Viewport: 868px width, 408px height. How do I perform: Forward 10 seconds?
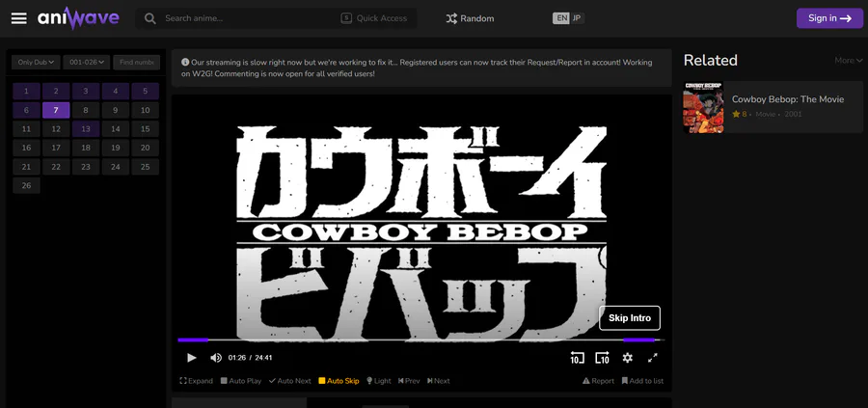tap(602, 358)
